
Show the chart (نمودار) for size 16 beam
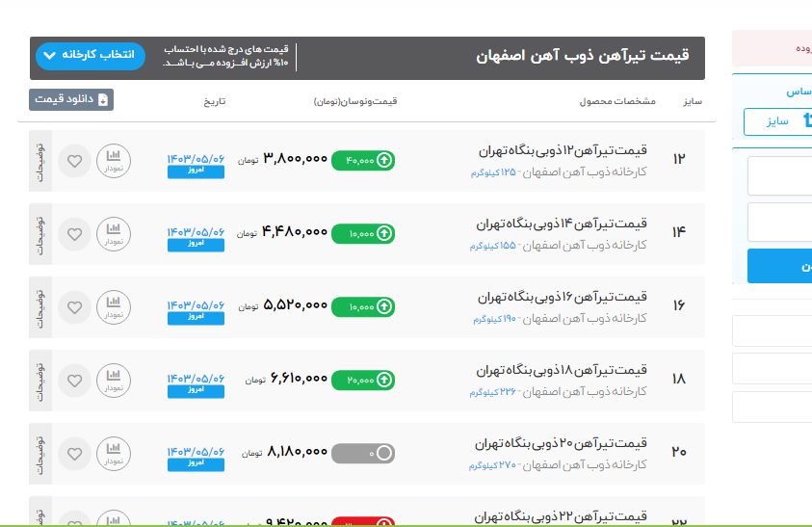114,306
